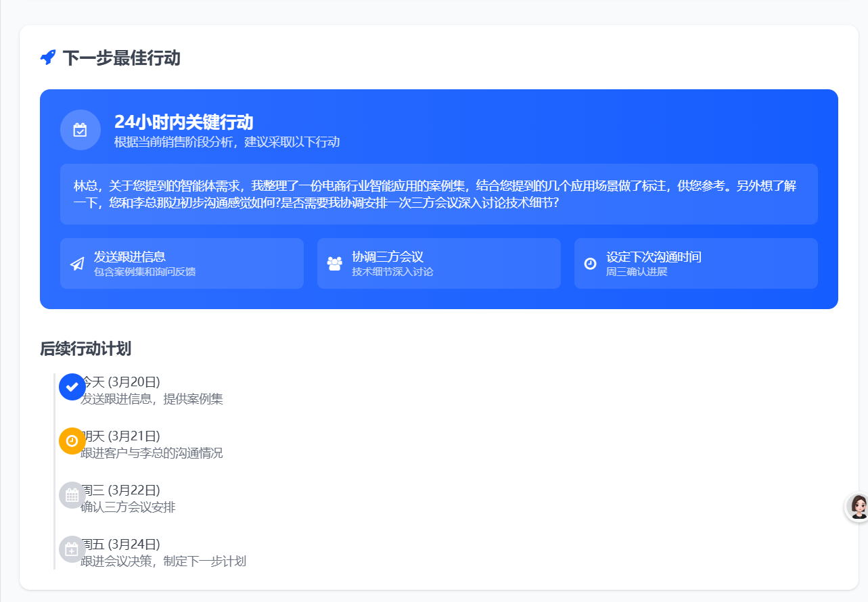The width and height of the screenshot is (868, 602).
Task: Click the rocket icon beside 下一步最佳行动
Action: (x=48, y=57)
